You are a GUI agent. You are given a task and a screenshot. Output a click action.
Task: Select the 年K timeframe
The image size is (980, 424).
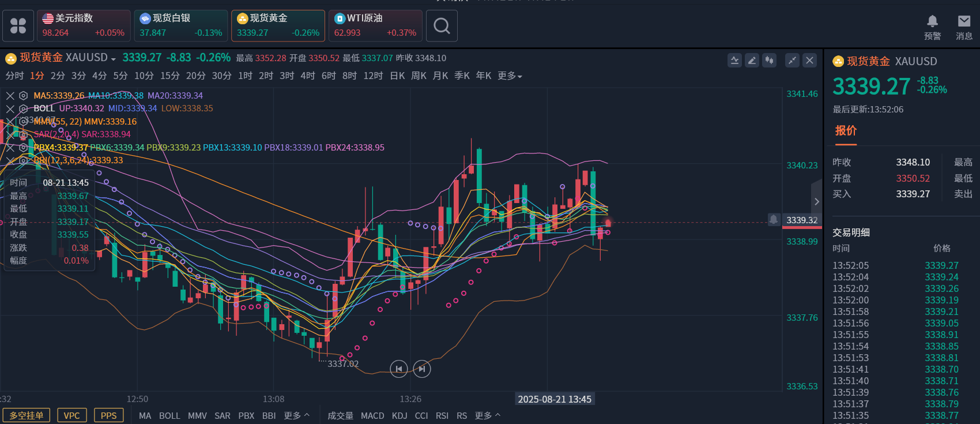(483, 76)
